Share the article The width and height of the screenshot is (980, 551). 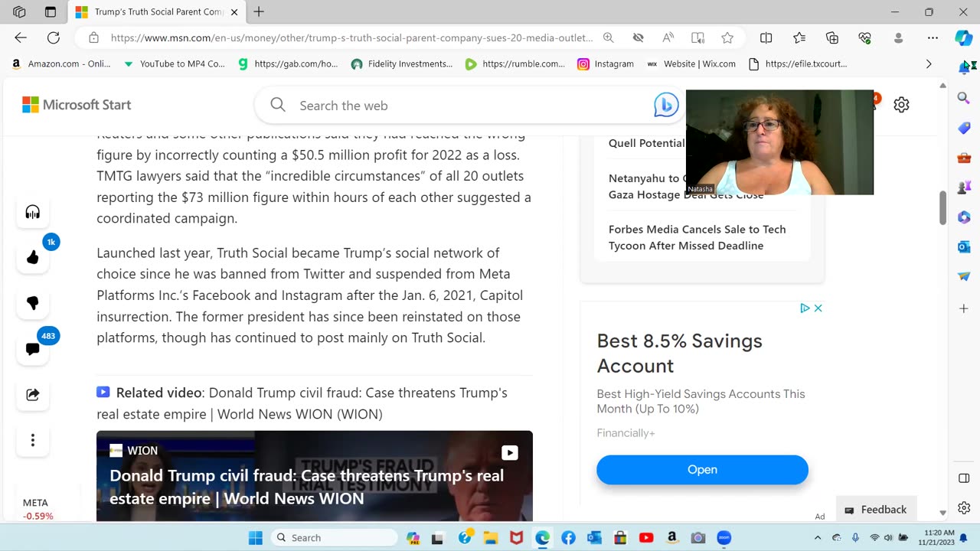coord(32,395)
